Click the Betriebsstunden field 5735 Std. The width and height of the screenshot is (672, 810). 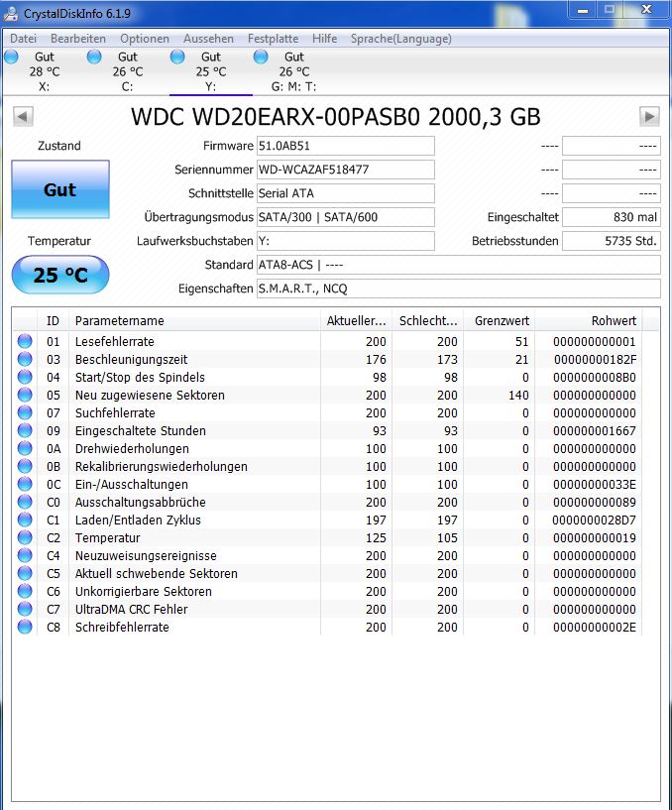pos(612,241)
